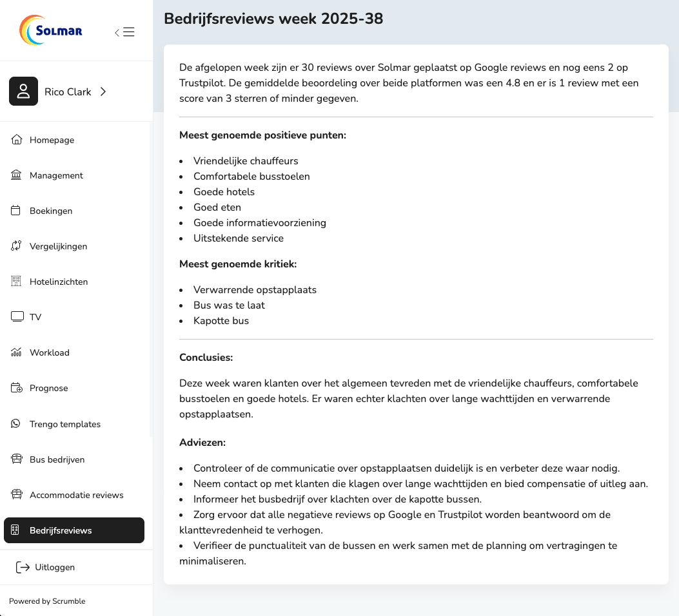This screenshot has width=679, height=616.
Task: Click the Rico Clark profile avatar
Action: click(23, 91)
